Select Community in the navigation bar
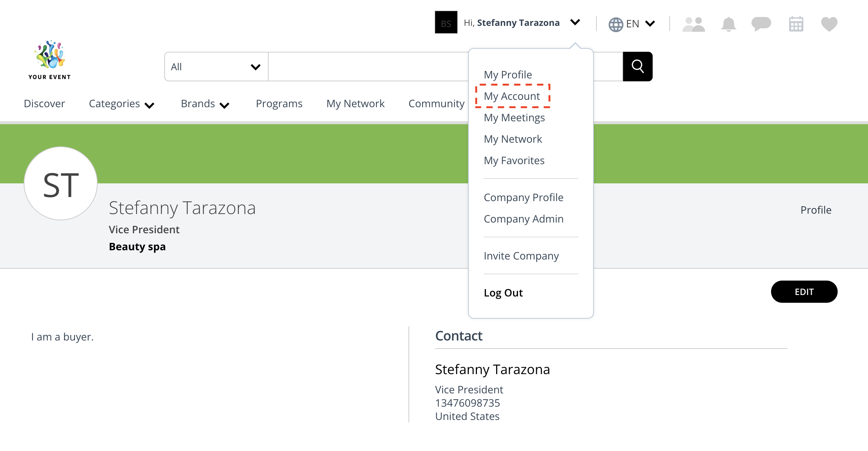This screenshot has width=868, height=451. coord(437,104)
